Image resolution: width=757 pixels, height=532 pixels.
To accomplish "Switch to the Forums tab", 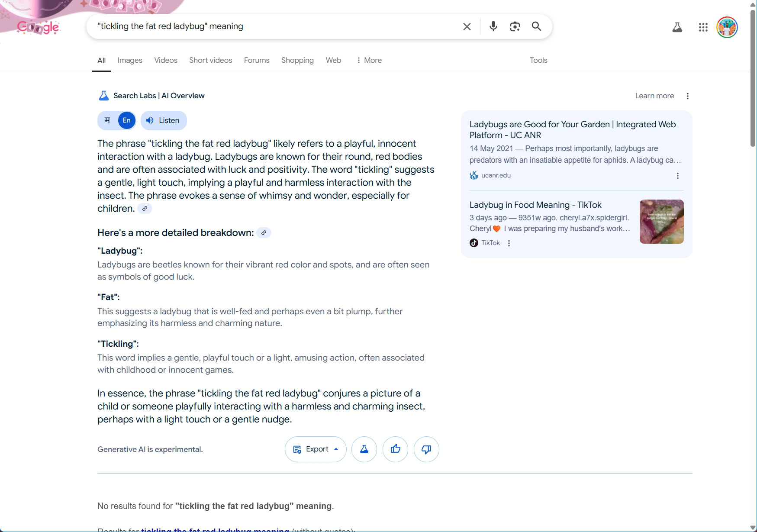I will click(x=257, y=60).
